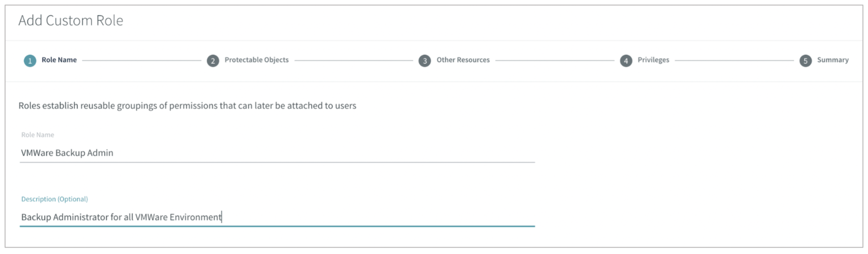
Task: Click line between Role Name and Protectable Objects
Action: click(x=141, y=60)
